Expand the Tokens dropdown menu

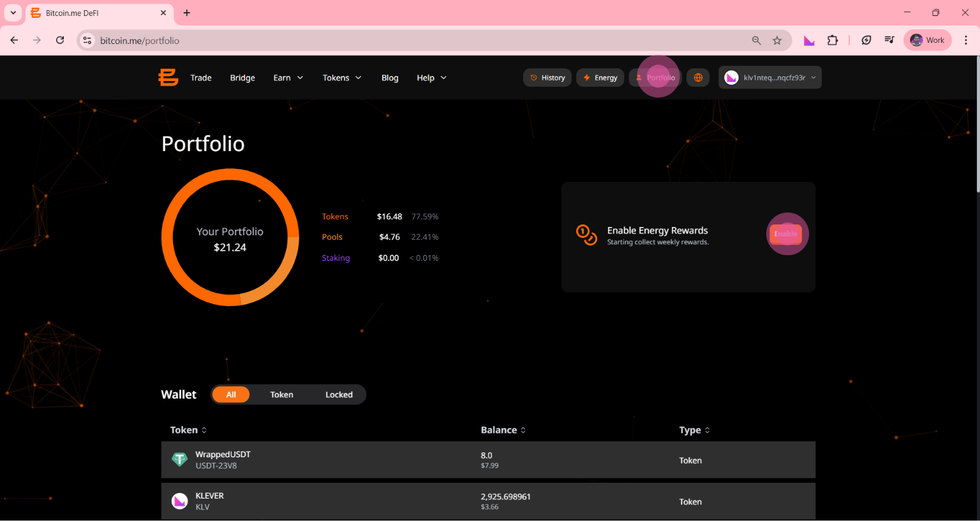[x=342, y=78]
